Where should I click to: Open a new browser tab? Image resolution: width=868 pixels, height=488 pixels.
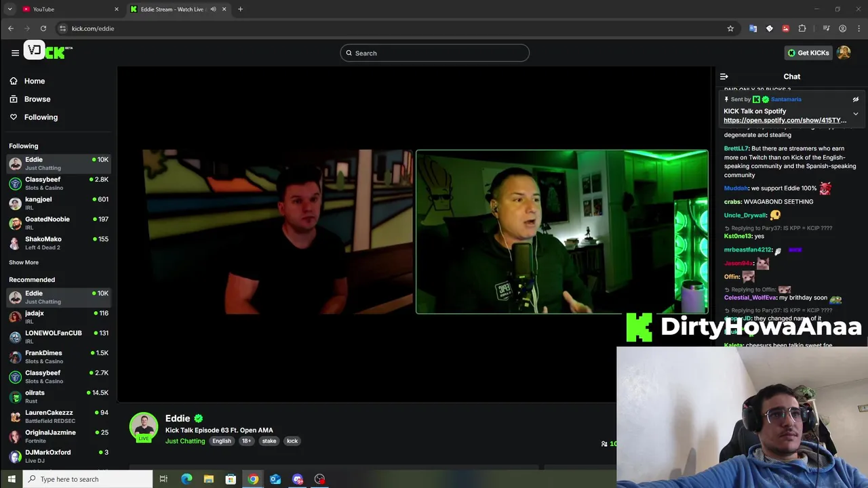(x=240, y=9)
